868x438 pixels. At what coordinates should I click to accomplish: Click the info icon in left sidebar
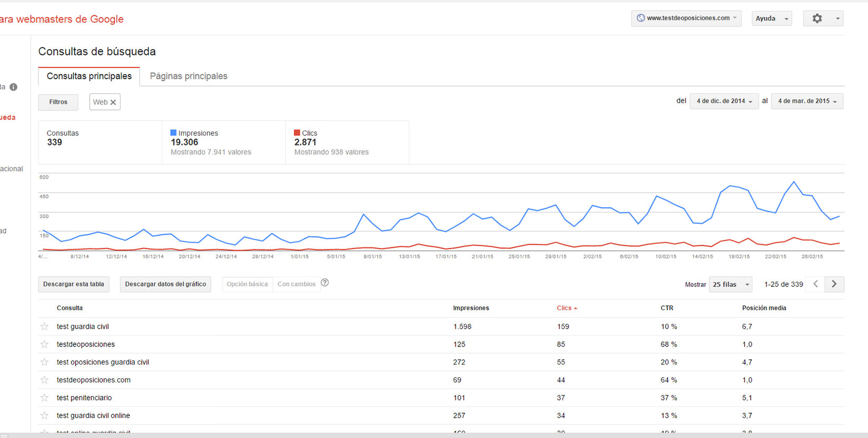coord(14,87)
